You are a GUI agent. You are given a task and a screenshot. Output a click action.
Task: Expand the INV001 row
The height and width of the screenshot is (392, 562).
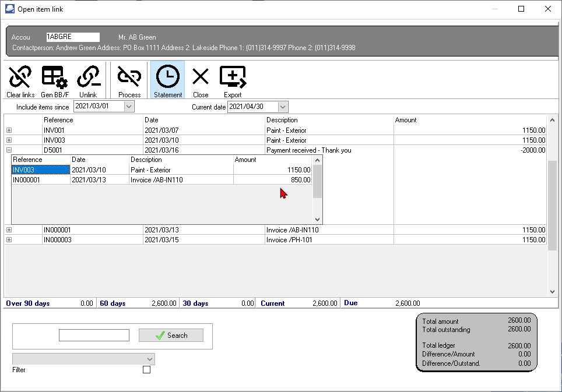pos(9,130)
